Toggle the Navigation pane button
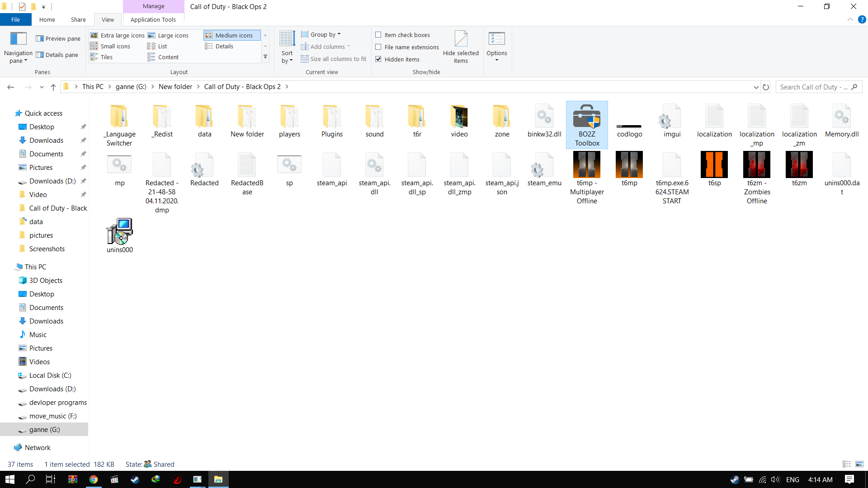Viewport: 868px width, 488px height. (18, 47)
